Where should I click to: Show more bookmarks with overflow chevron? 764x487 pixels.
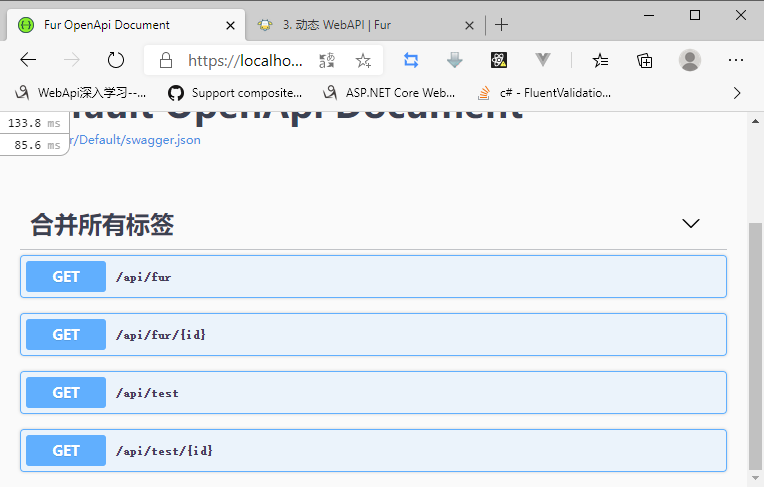click(x=737, y=93)
